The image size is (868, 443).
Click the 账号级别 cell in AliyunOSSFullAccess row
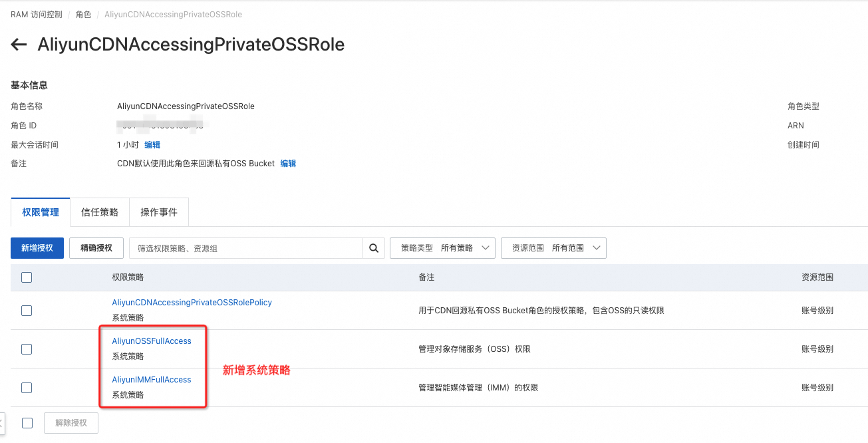pyautogui.click(x=817, y=349)
